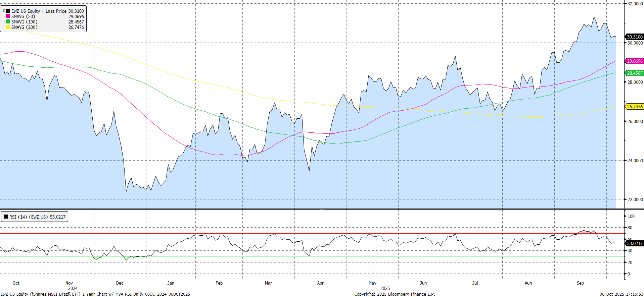644x297 pixels.
Task: Click the 24.0000 price axis label
Action: pos(635,161)
